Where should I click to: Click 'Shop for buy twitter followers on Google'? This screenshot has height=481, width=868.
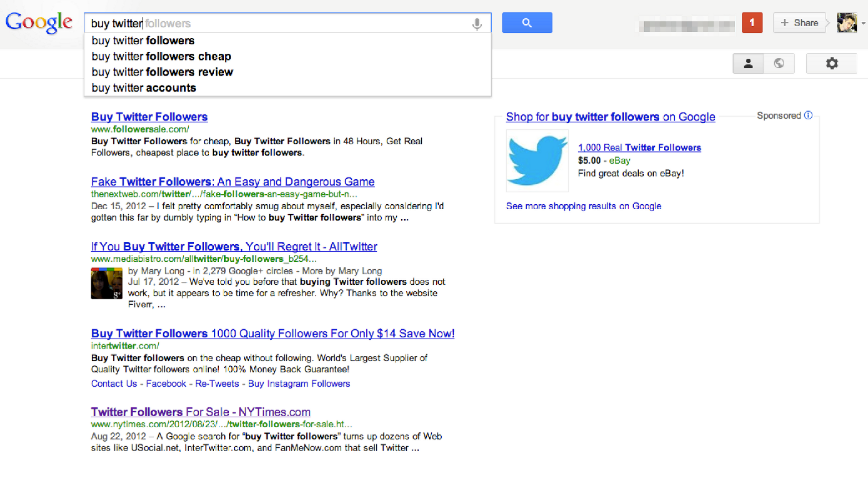(x=611, y=117)
